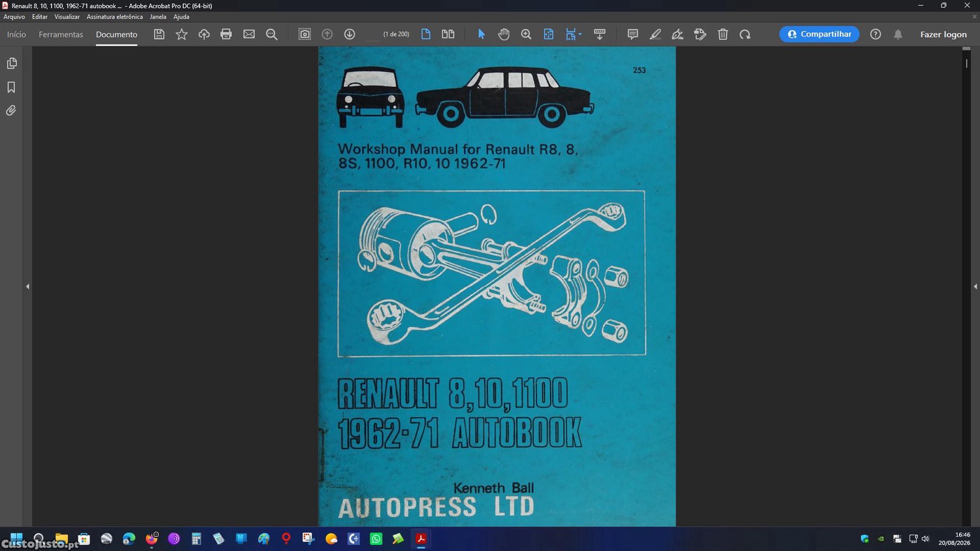Open the sign document tool
The height and width of the screenshot is (551, 980).
pos(678,34)
